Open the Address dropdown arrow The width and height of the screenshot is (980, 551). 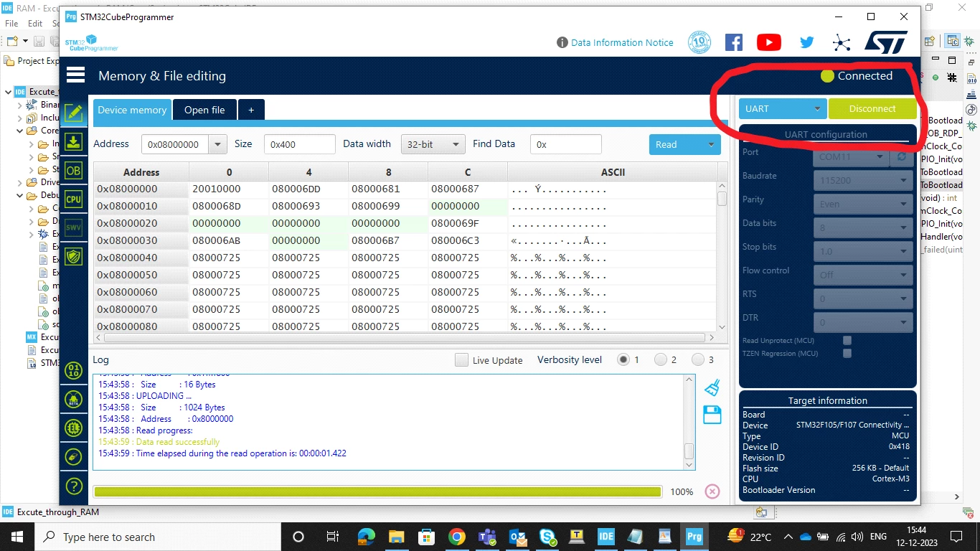tap(218, 144)
